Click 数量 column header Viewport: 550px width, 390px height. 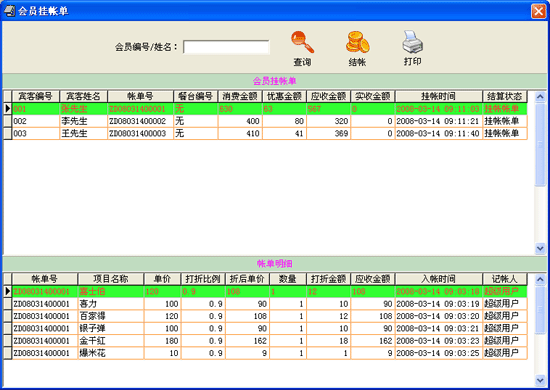(x=288, y=279)
